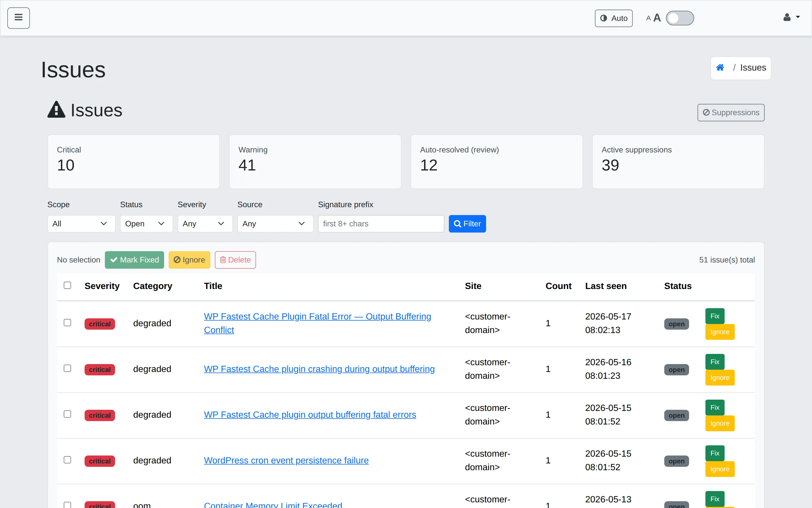Check the crashing during output buffering row
812x508 pixels.
coord(67,369)
